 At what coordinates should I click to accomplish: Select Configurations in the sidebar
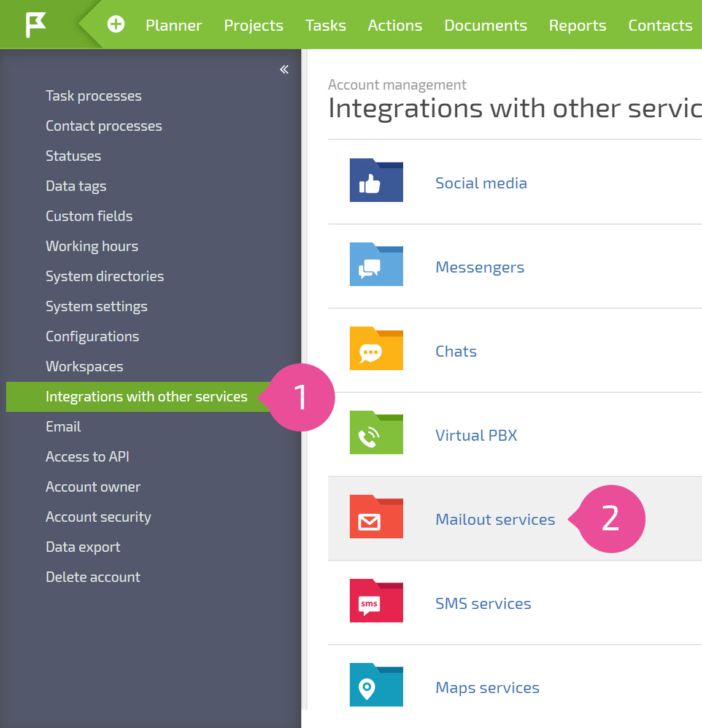(x=92, y=336)
